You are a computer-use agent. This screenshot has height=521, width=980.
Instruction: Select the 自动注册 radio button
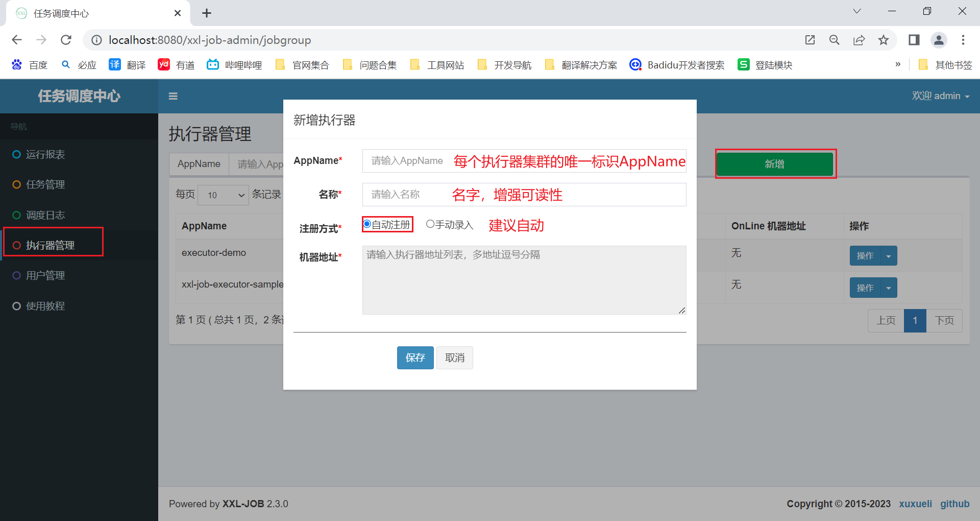[367, 224]
